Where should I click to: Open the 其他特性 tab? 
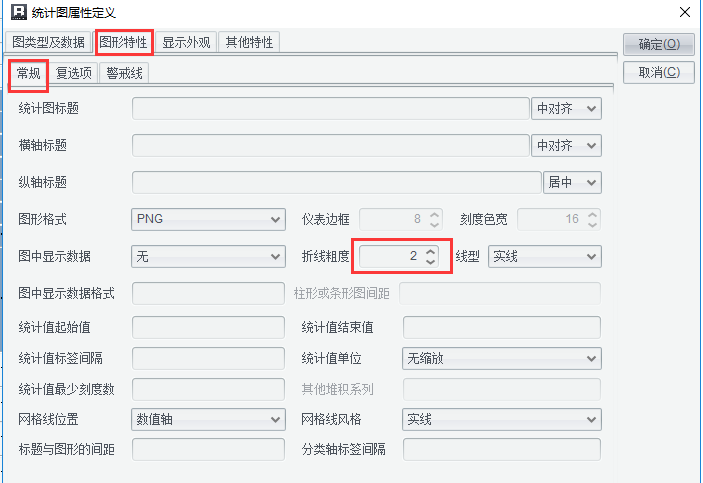click(x=249, y=42)
